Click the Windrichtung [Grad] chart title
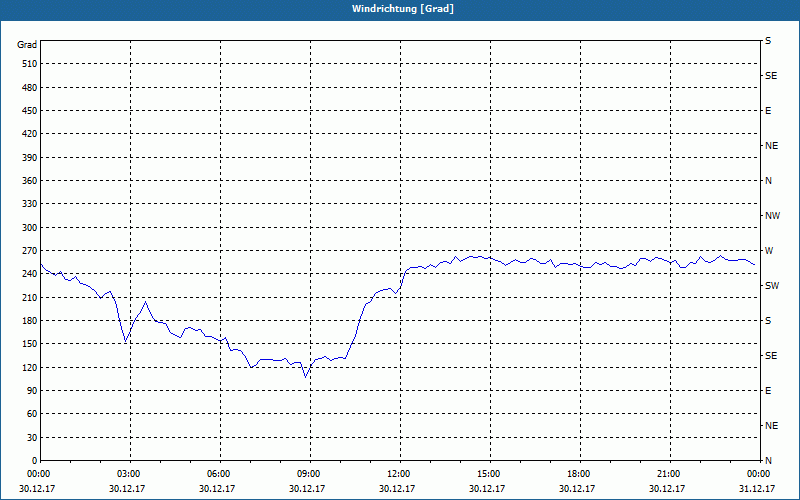Image resolution: width=800 pixels, height=500 pixels. point(403,9)
